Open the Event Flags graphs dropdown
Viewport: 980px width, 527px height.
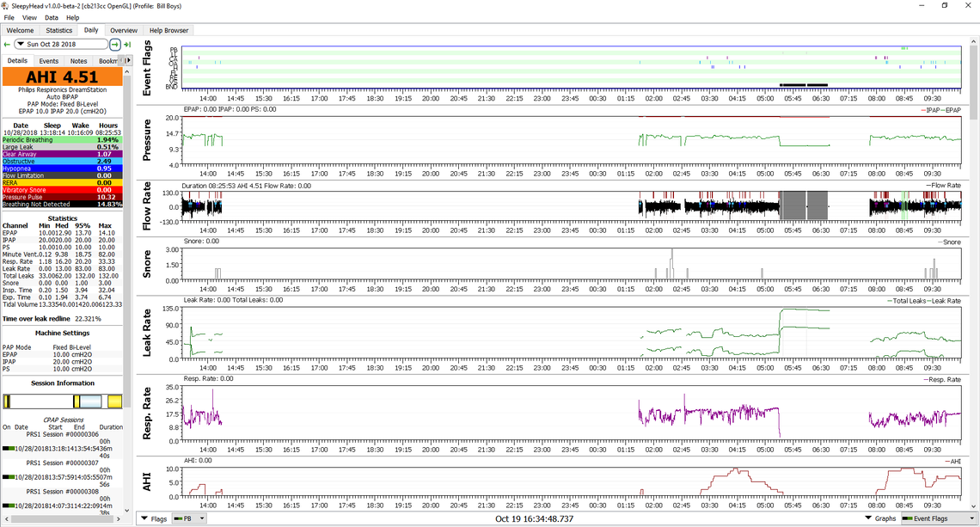coord(938,519)
